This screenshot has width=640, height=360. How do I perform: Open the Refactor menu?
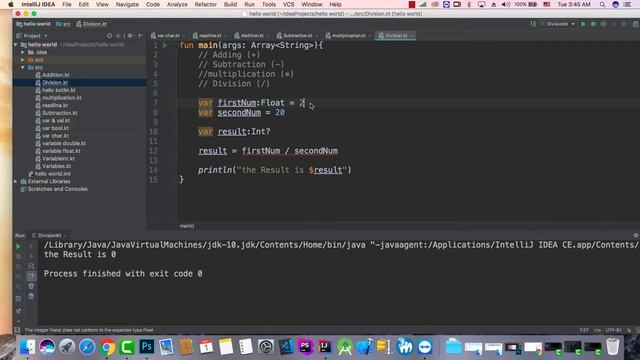(205, 4)
